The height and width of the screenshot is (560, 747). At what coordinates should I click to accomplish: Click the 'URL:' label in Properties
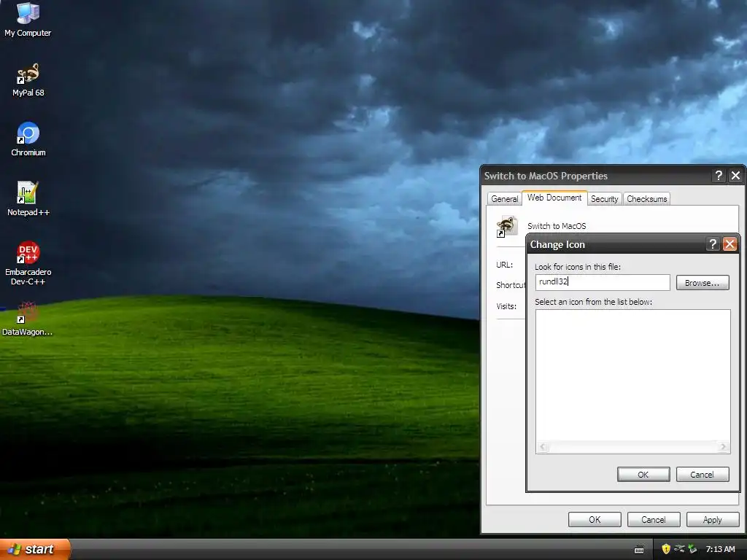[505, 265]
